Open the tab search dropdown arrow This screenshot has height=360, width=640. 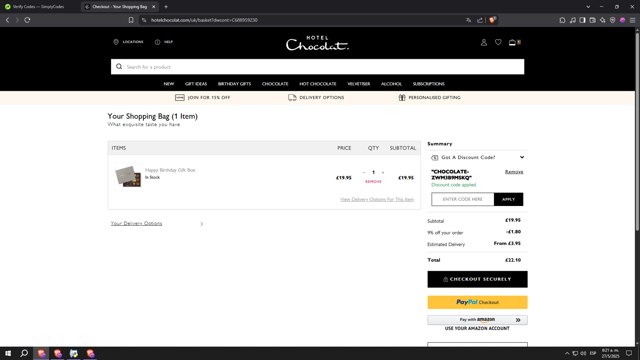pos(588,7)
